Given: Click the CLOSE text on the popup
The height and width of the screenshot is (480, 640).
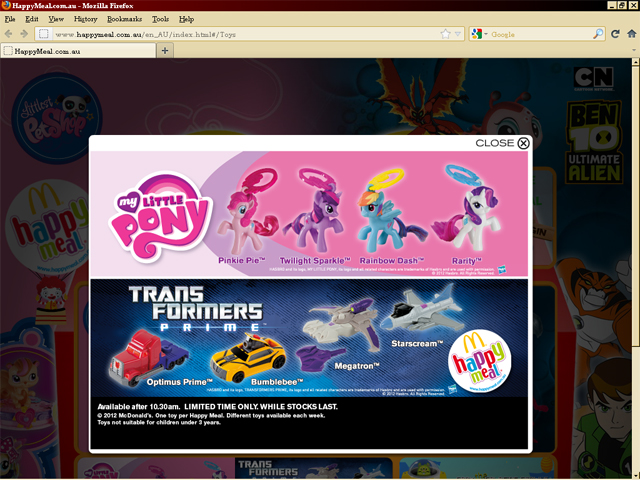Looking at the screenshot, I should point(495,143).
